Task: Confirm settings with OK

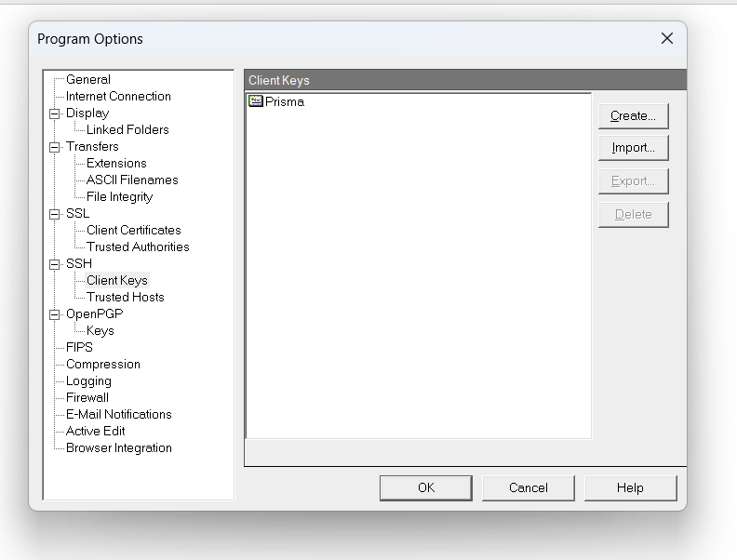Action: pyautogui.click(x=426, y=488)
